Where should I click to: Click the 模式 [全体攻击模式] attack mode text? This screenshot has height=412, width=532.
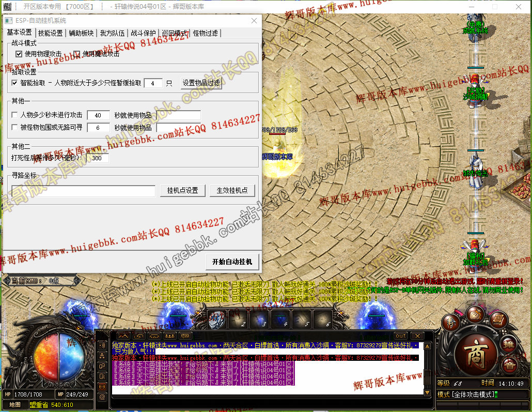click(x=466, y=394)
